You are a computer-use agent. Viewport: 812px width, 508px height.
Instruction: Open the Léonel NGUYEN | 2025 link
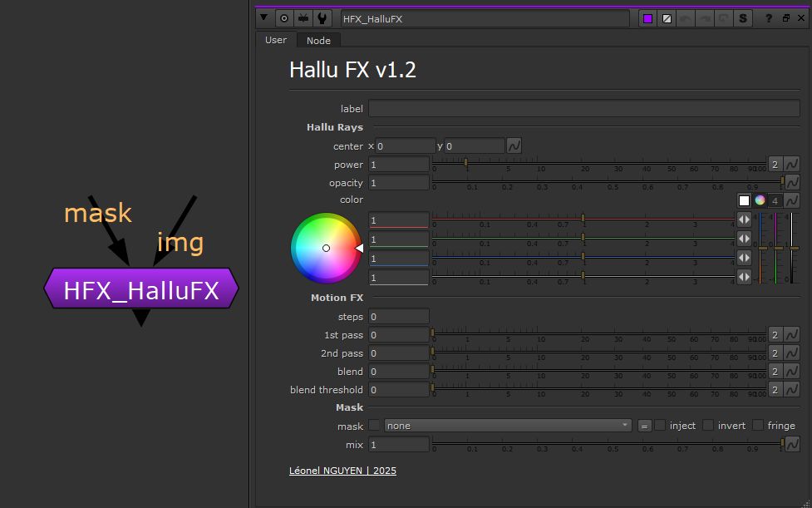(342, 471)
